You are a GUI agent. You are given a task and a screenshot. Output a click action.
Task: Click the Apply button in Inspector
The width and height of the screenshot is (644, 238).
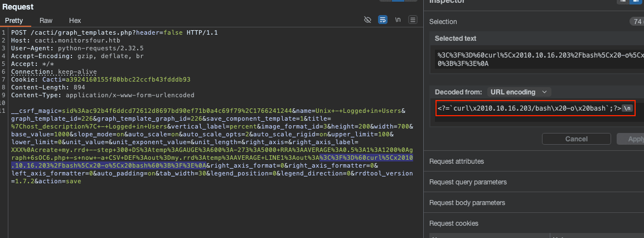pos(631,139)
